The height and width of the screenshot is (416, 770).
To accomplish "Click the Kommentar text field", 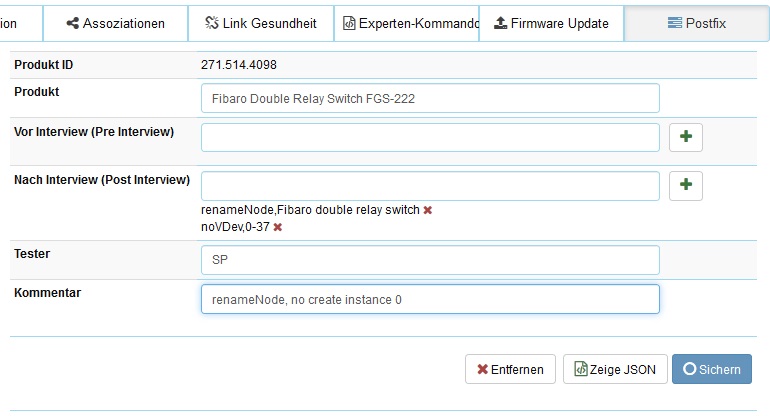I will click(x=430, y=299).
